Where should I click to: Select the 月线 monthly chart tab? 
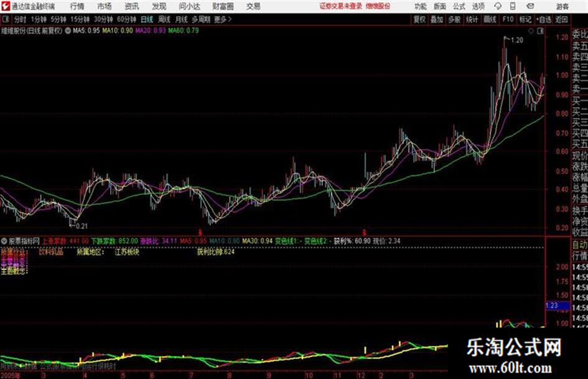point(182,19)
